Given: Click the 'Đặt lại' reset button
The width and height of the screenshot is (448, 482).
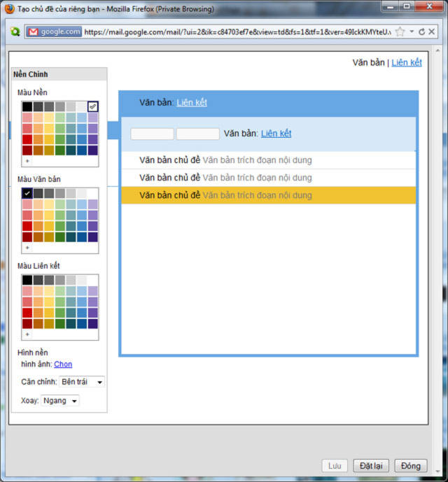Looking at the screenshot, I should coord(371,466).
